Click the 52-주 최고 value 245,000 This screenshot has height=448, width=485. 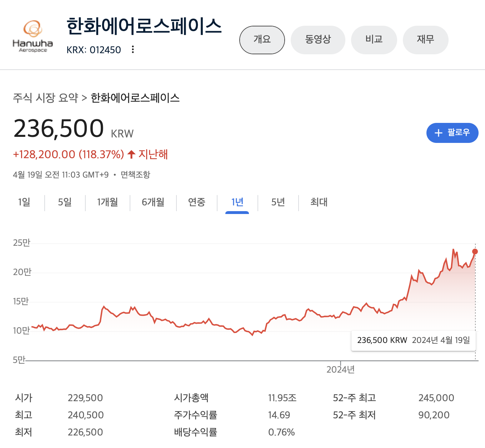436,398
